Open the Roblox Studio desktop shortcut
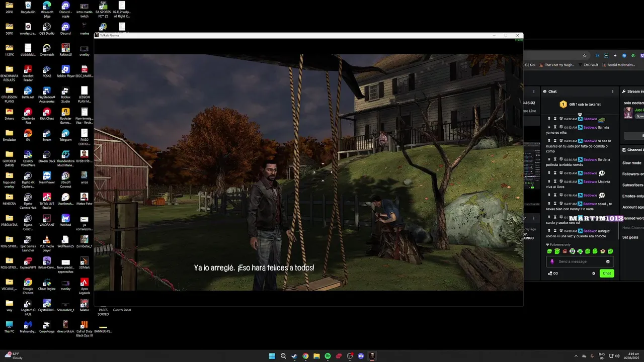 pos(65,94)
